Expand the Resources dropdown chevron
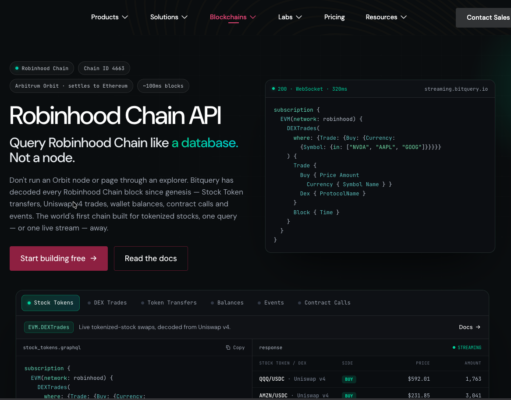The height and width of the screenshot is (400, 511). pos(404,17)
